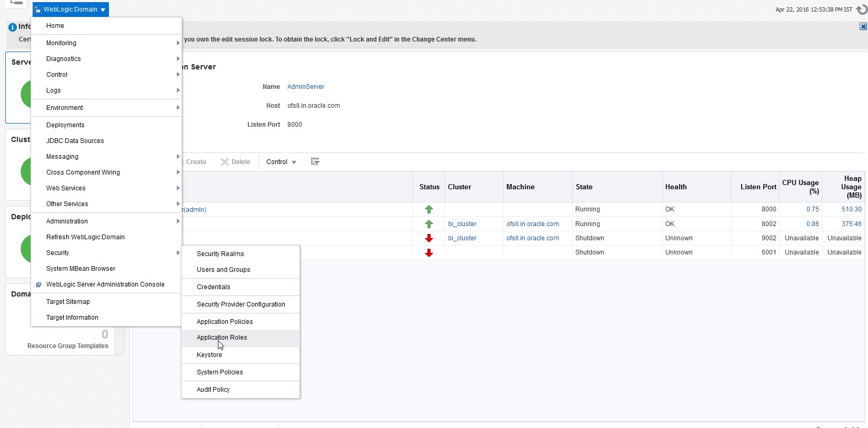Close the information banner with the X icon
This screenshot has width=868, height=428.
(x=863, y=26)
